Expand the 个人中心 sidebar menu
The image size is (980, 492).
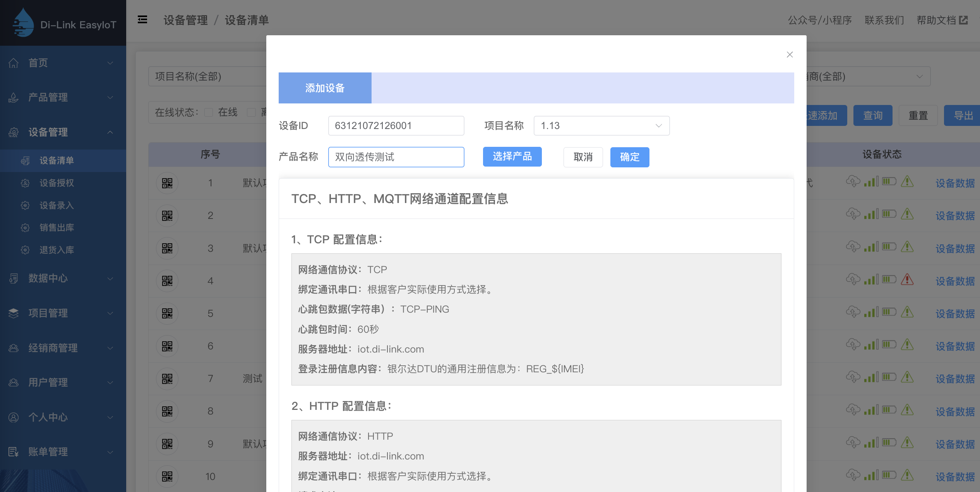point(63,417)
